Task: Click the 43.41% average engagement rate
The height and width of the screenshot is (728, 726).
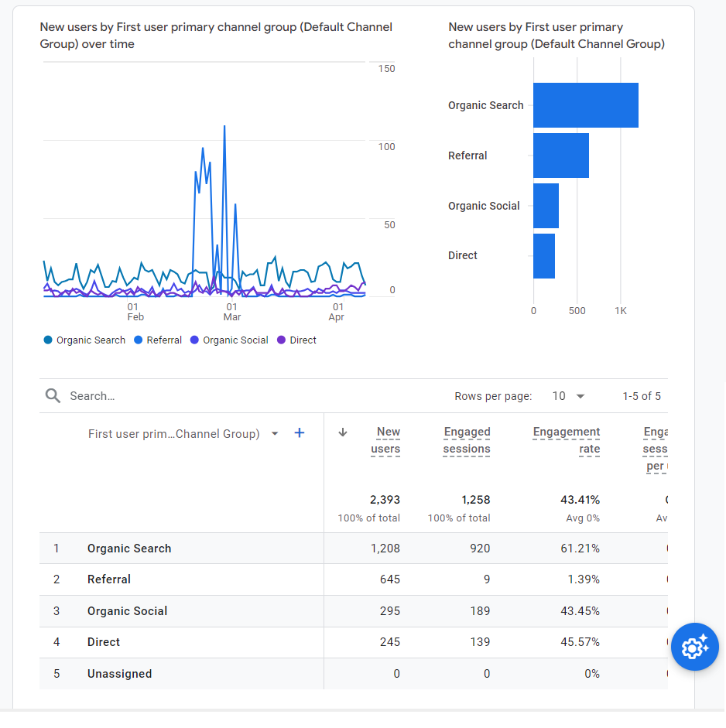Action: pos(580,500)
